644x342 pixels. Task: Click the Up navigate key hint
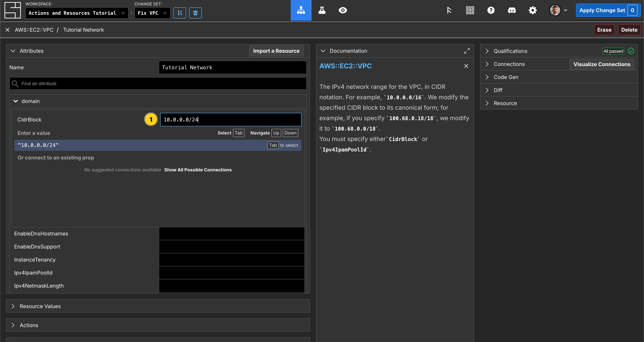[276, 133]
